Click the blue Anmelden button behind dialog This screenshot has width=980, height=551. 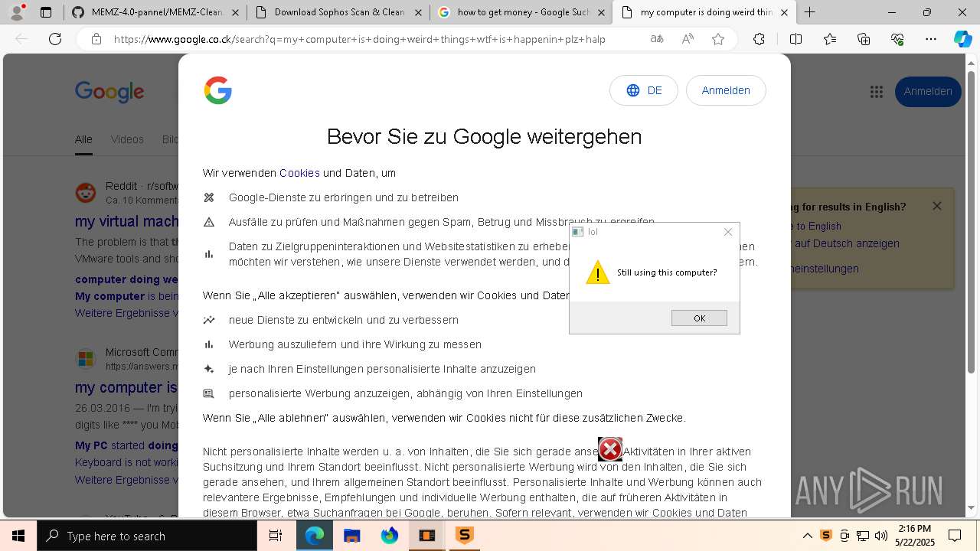click(x=928, y=91)
